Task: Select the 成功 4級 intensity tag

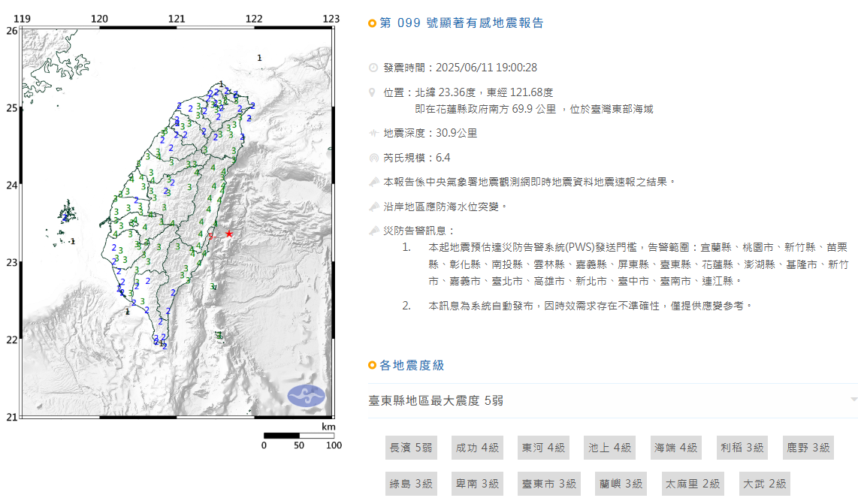Action: (476, 448)
